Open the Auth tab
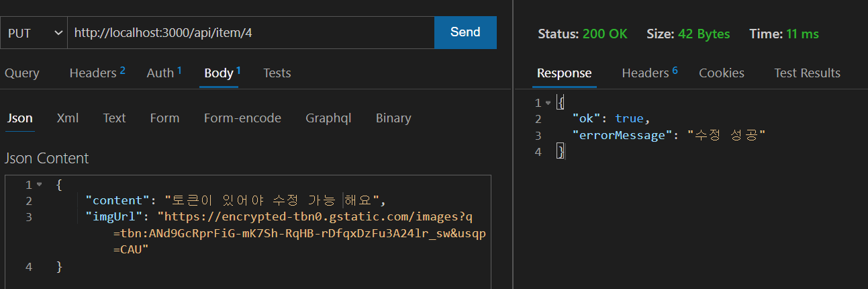This screenshot has width=868, height=289. 164,73
